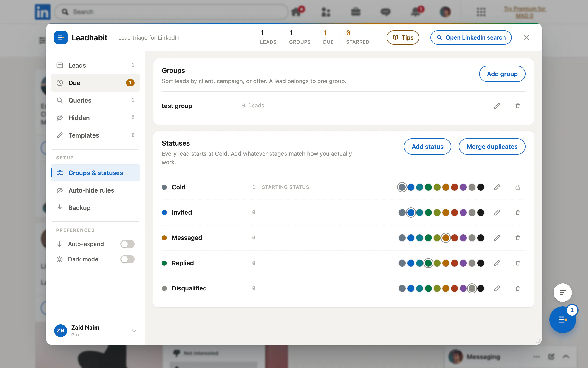Set Messaged status color to red
The width and height of the screenshot is (588, 368).
click(454, 238)
